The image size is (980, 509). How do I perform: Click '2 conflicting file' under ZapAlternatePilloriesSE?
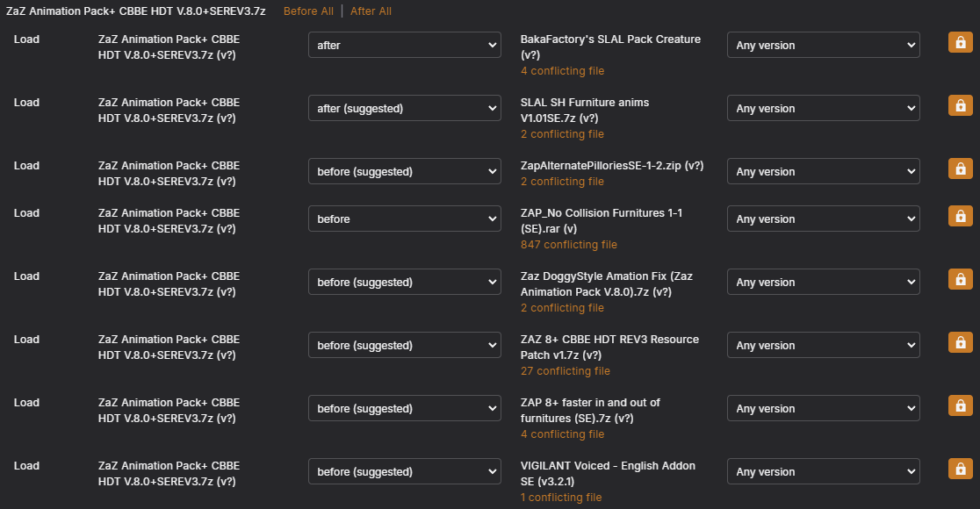(x=563, y=182)
